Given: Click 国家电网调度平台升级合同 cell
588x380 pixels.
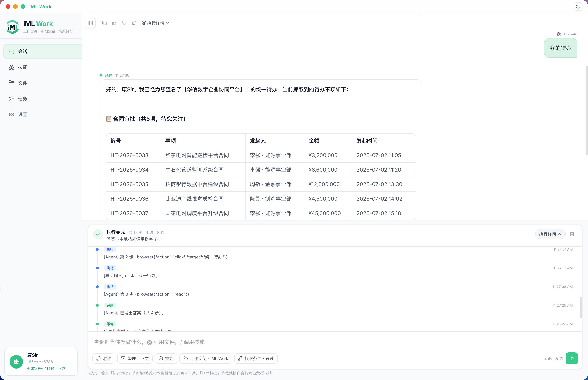Looking at the screenshot, I should click(203, 213).
